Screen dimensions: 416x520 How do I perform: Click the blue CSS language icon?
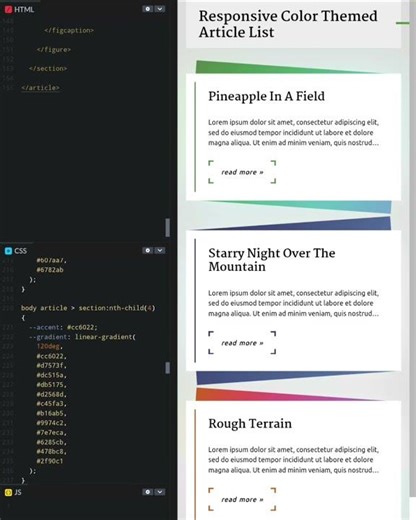pos(8,251)
